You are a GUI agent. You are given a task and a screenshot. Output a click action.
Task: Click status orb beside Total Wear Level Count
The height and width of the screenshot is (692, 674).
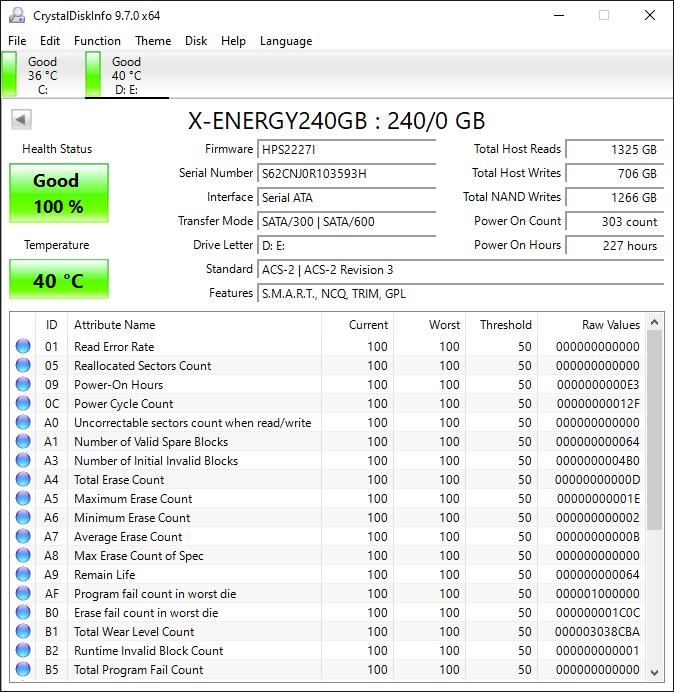[23, 632]
